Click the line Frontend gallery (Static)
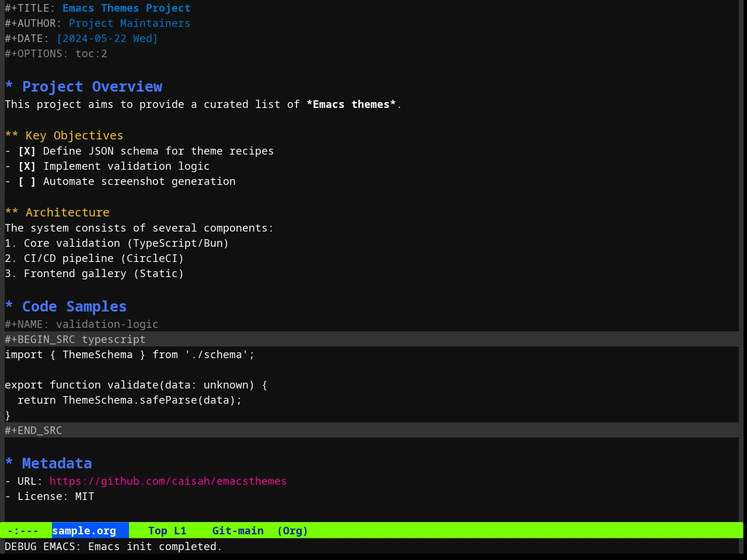 94,274
